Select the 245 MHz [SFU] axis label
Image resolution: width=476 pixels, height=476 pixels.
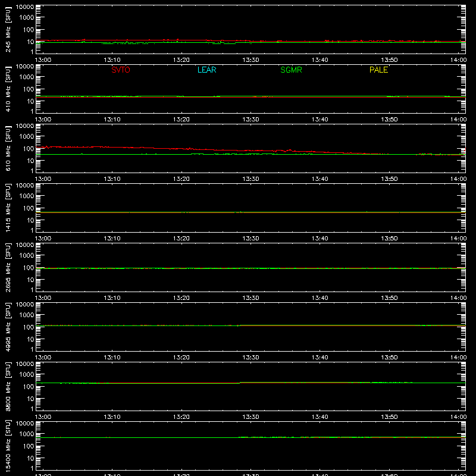8,29
